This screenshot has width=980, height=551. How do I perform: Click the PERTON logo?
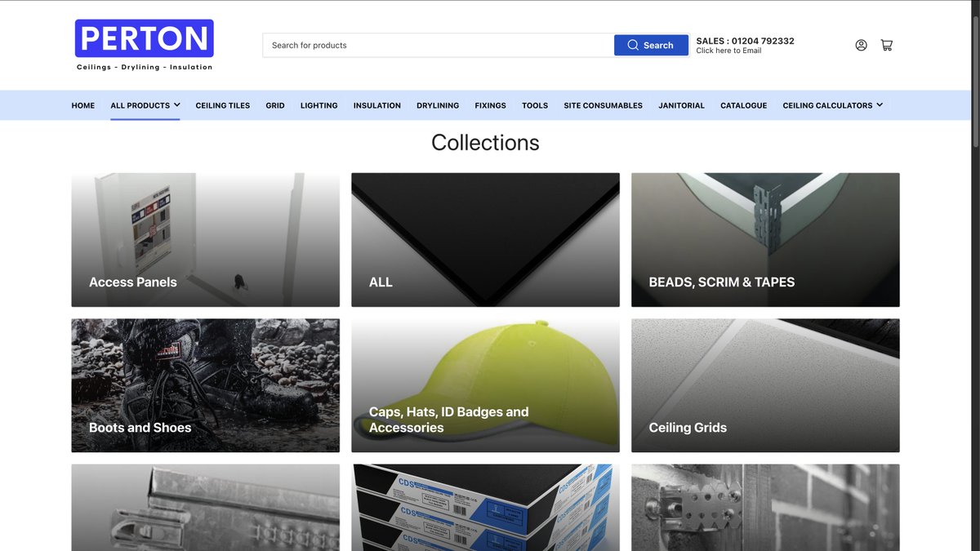(145, 46)
